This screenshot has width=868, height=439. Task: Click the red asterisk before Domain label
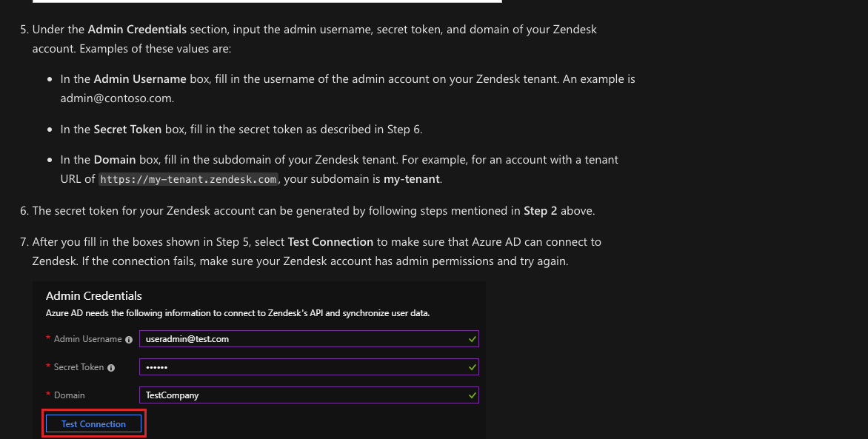(48, 395)
